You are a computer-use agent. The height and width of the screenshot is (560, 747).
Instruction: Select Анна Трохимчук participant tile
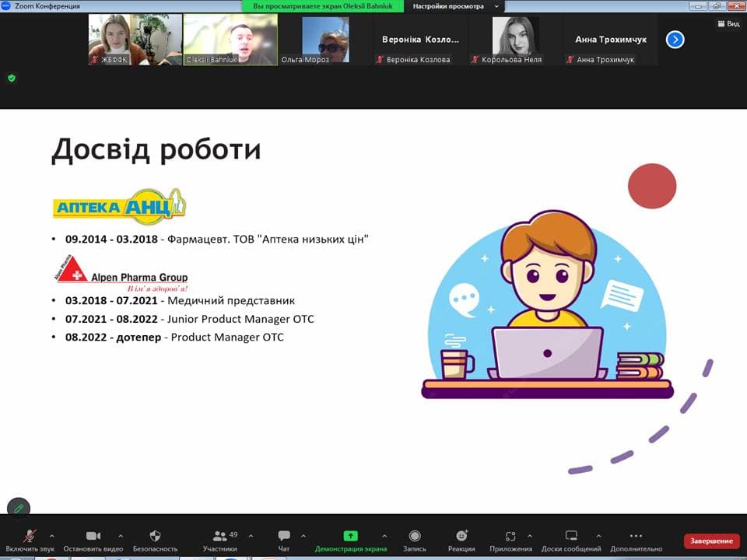[611, 39]
